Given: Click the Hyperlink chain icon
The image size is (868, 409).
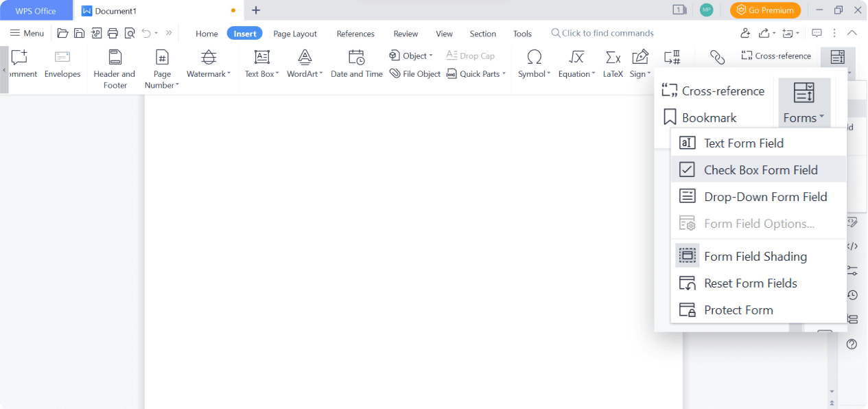Looking at the screenshot, I should tap(717, 58).
